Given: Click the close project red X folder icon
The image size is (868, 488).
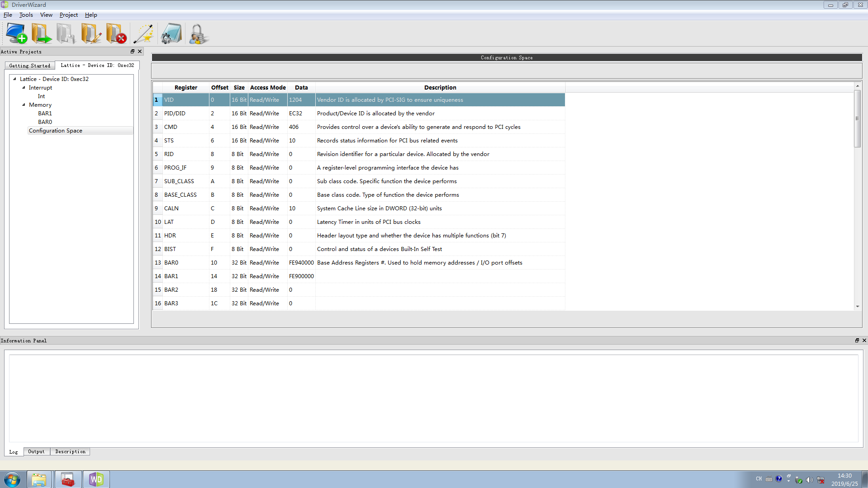Looking at the screenshot, I should [116, 34].
